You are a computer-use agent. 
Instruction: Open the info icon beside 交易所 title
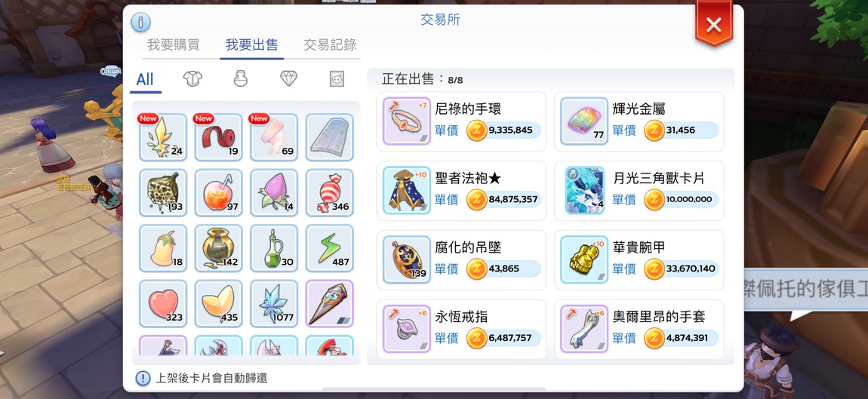coord(140,22)
